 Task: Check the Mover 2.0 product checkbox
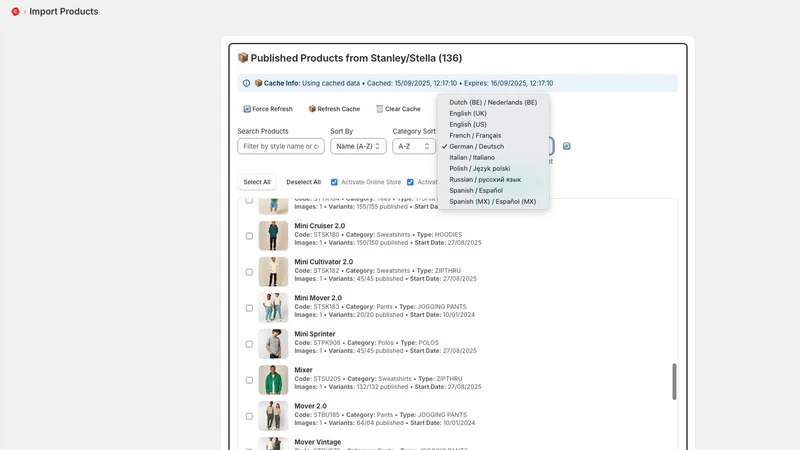click(249, 416)
